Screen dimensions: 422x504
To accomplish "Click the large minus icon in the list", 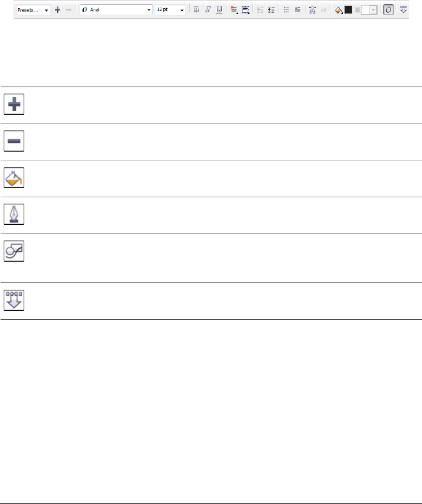I will (x=14, y=142).
